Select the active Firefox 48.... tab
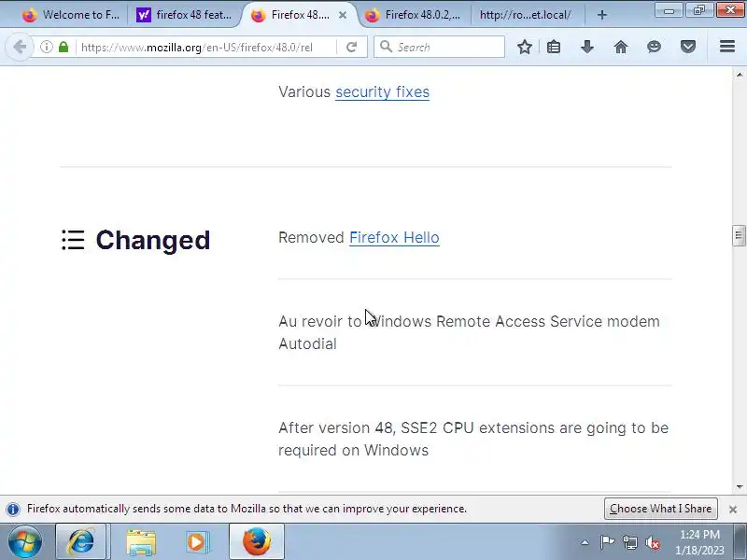The image size is (747, 560). coord(299,15)
